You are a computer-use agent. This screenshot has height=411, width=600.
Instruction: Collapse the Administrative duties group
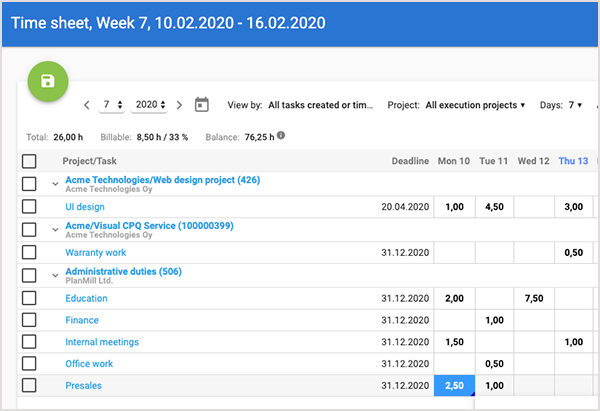55,276
